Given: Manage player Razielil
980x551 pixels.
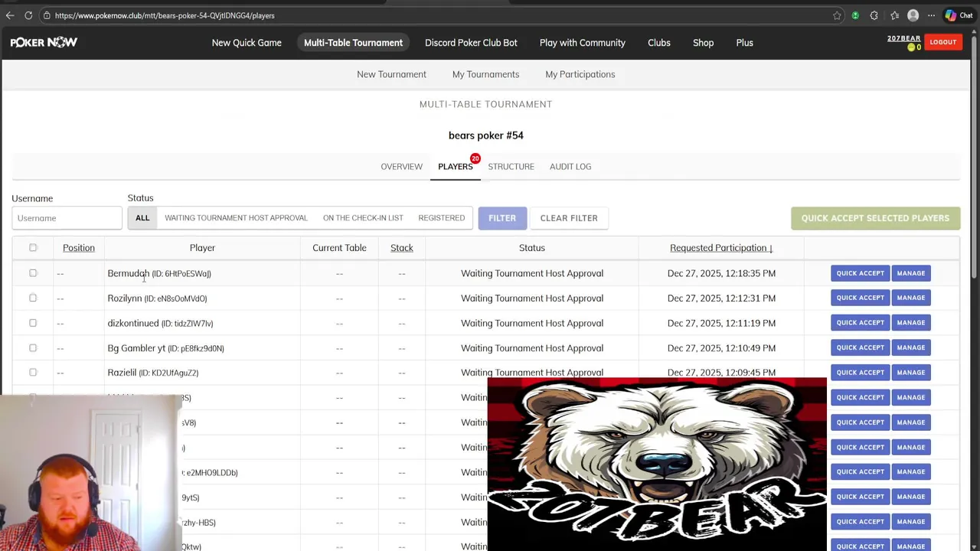Looking at the screenshot, I should tap(910, 373).
